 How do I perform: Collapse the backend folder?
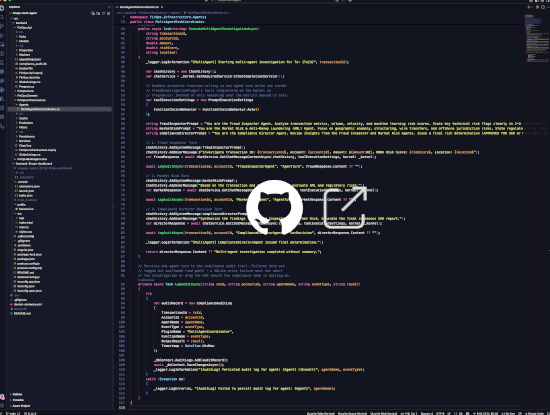pyautogui.click(x=21, y=23)
